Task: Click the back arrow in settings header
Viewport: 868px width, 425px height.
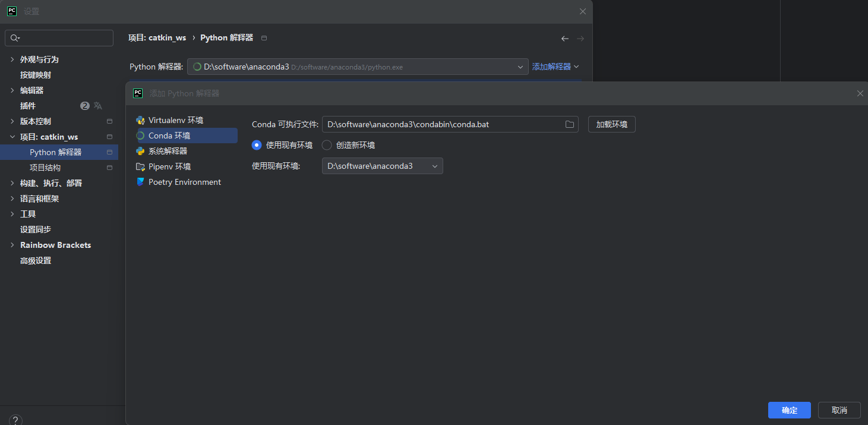Action: 564,39
